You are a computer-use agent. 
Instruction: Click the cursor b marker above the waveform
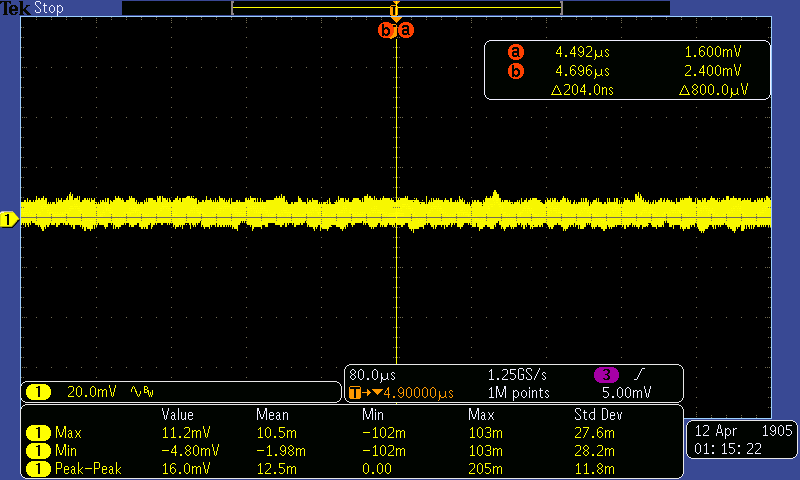click(387, 30)
